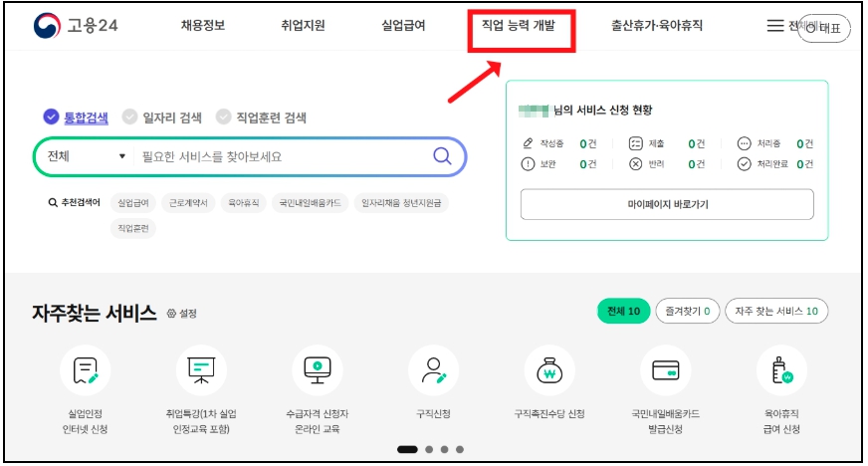This screenshot has height=466, width=868.
Task: Go to the third carousel page dot
Action: (x=445, y=449)
